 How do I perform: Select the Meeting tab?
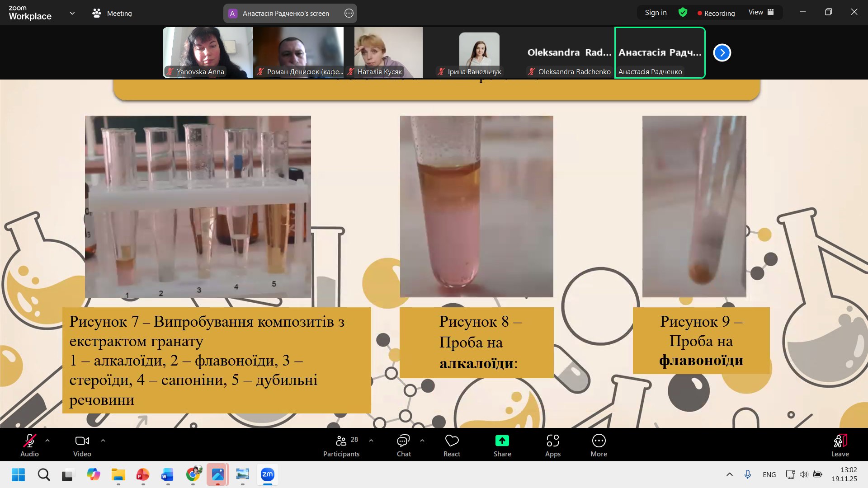point(112,13)
